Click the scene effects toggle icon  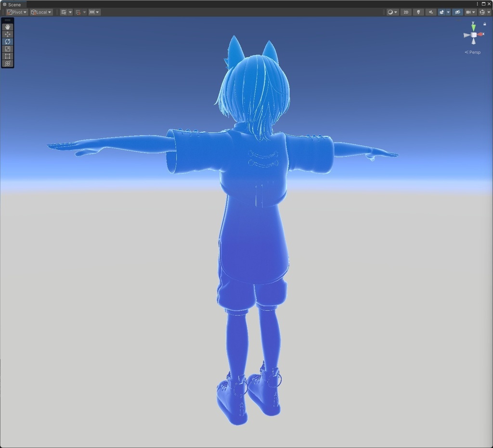(442, 12)
